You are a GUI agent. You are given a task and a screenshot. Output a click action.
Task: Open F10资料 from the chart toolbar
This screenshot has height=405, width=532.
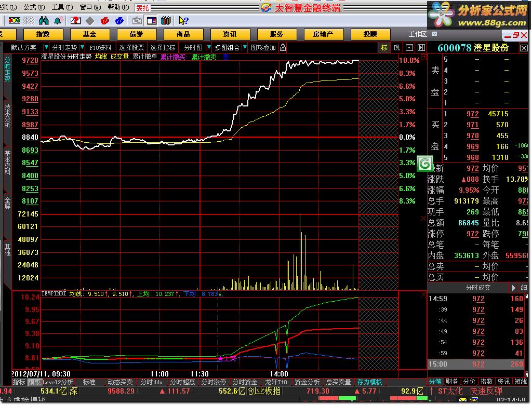[100, 47]
